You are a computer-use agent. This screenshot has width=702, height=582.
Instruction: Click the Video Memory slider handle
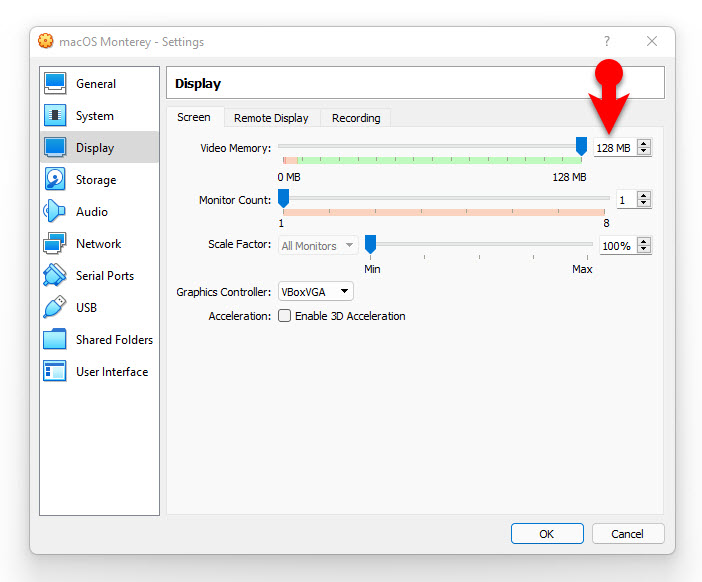pos(581,146)
